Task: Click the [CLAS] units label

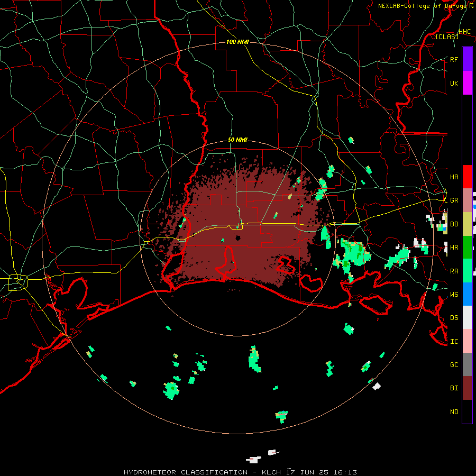Action: pyautogui.click(x=447, y=36)
